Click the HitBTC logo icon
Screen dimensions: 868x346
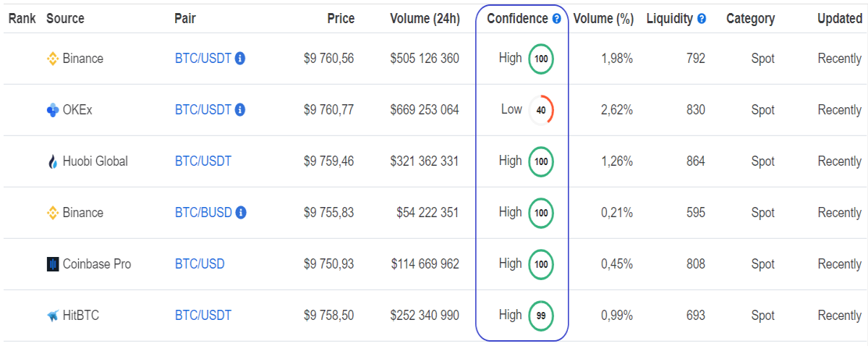tap(52, 316)
